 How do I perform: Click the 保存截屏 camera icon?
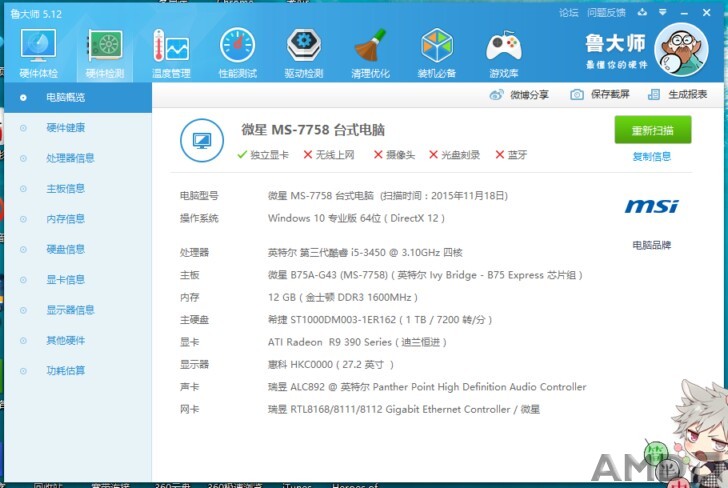click(x=577, y=95)
